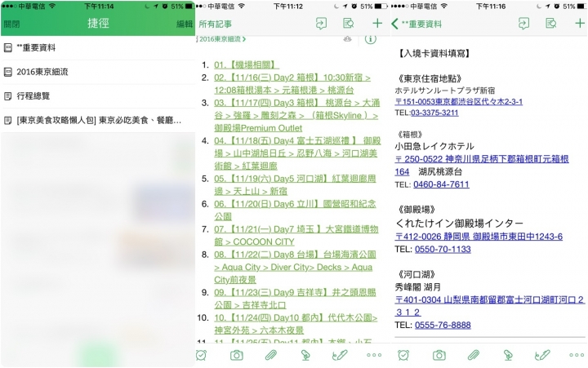Open link 05.【11/19(六) Day5 河口湖】
This screenshot has width=588, height=368.
click(x=295, y=184)
